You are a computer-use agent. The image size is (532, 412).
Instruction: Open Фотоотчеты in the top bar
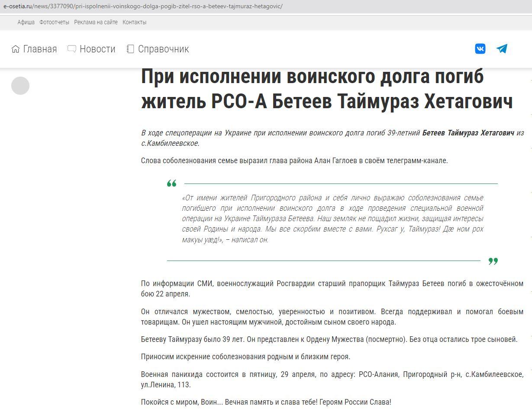54,22
